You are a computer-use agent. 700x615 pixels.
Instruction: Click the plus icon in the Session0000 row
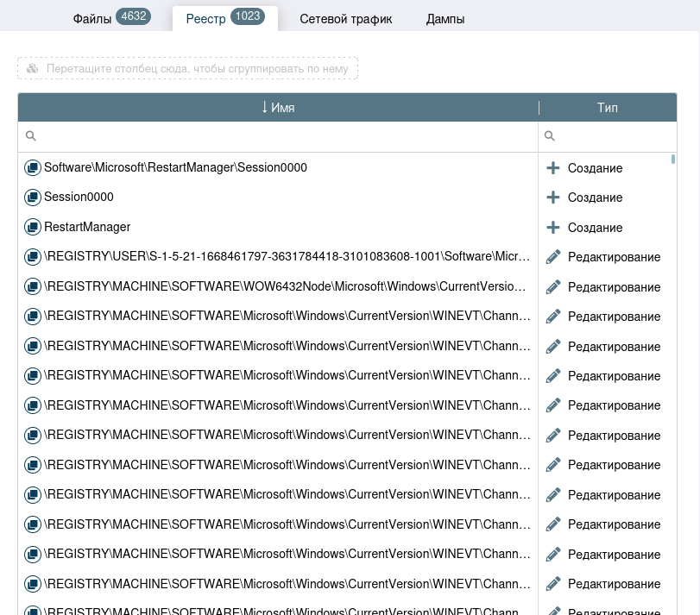[553, 198]
